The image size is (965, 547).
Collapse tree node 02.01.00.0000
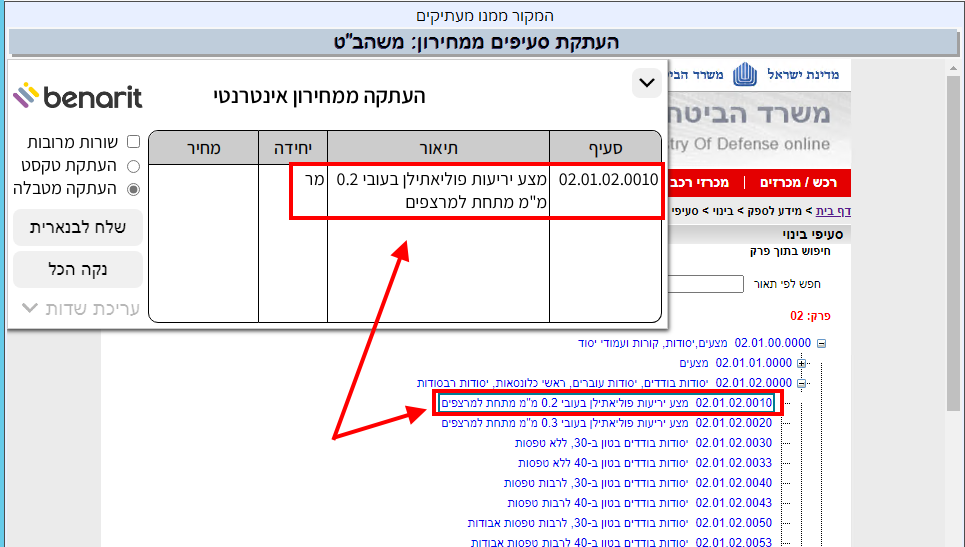tap(821, 343)
